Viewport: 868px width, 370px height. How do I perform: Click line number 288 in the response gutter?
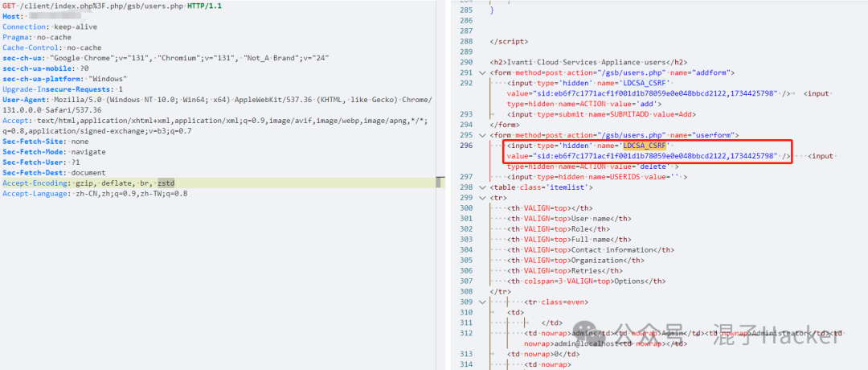(x=466, y=42)
